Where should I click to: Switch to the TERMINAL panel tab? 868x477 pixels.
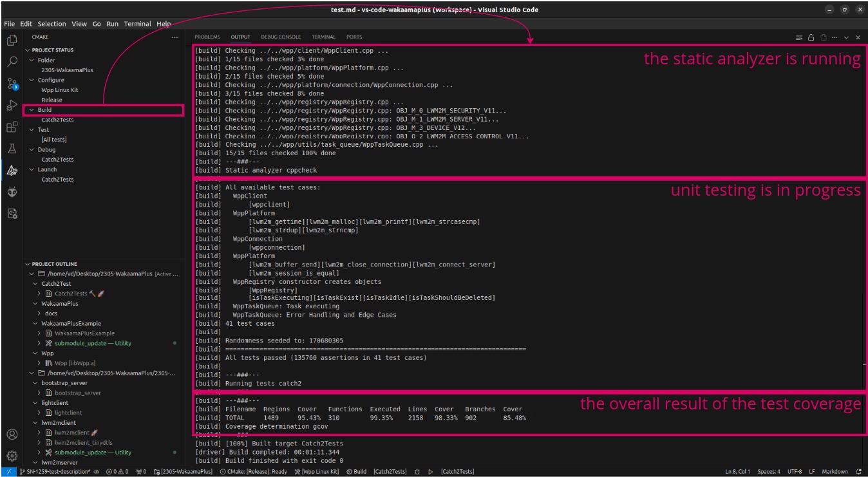323,37
